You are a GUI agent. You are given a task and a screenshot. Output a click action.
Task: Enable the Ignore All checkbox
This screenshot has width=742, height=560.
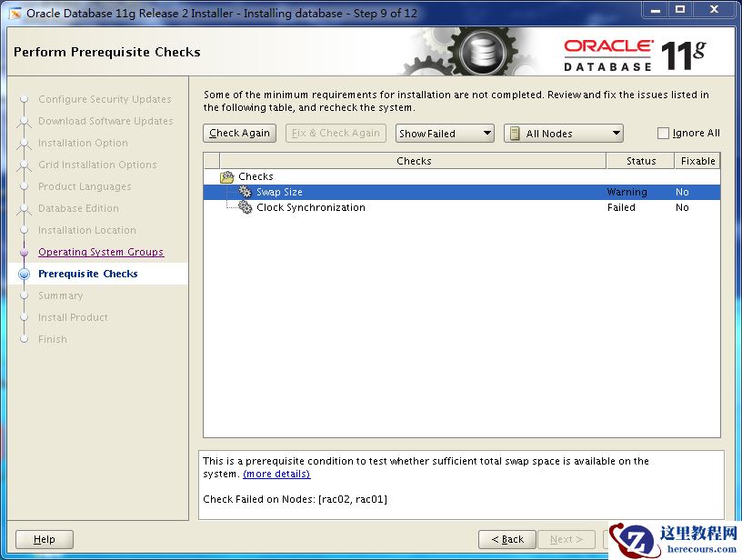tap(663, 134)
